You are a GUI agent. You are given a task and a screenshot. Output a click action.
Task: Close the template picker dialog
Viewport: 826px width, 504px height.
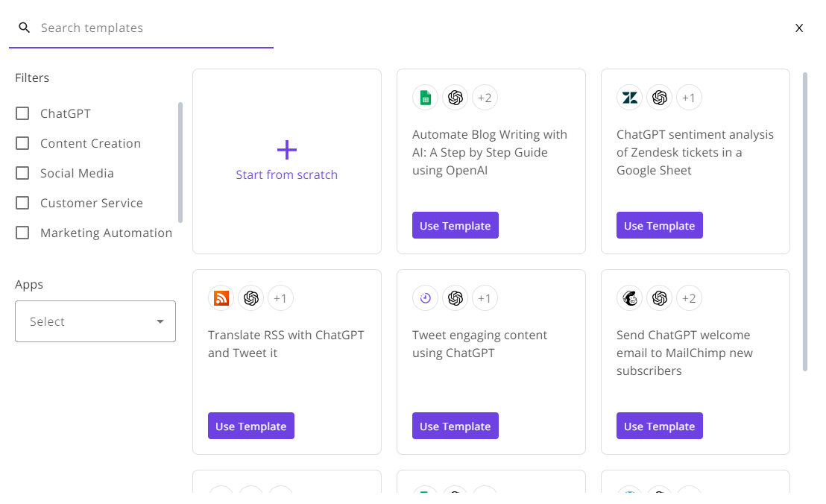(x=799, y=28)
